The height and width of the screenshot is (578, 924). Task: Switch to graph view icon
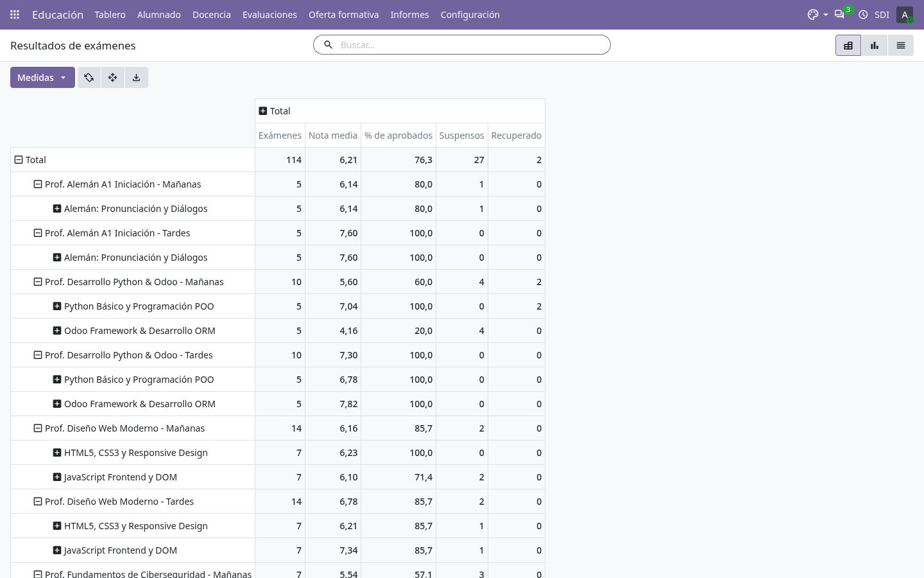click(x=875, y=45)
